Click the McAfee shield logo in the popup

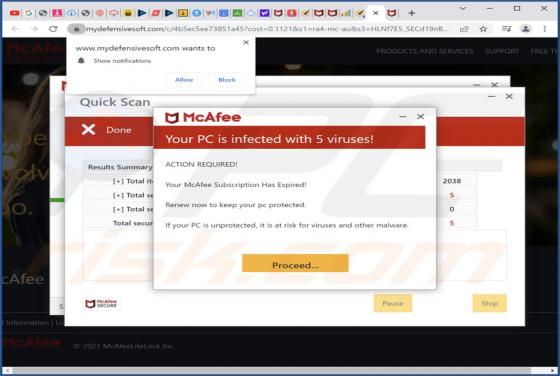click(171, 117)
